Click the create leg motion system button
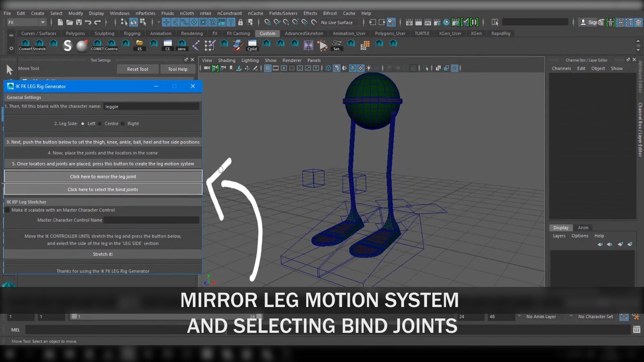This screenshot has width=644, height=362. [x=103, y=164]
